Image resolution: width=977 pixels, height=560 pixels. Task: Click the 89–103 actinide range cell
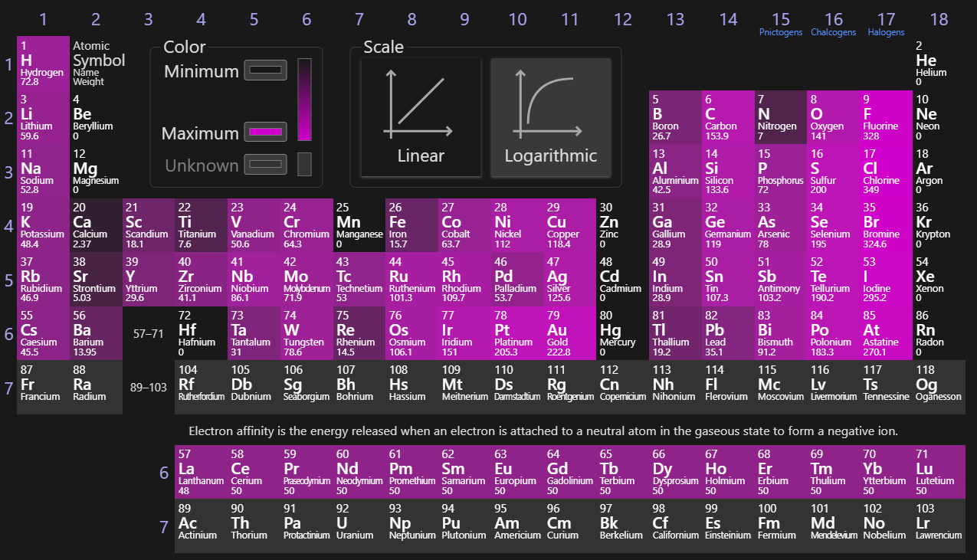click(x=149, y=388)
